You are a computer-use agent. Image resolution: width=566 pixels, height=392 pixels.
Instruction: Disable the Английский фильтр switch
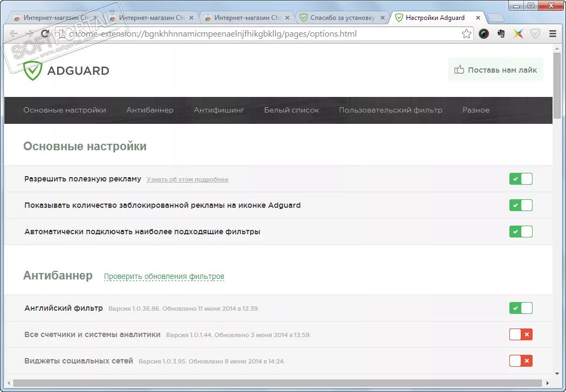tap(521, 309)
